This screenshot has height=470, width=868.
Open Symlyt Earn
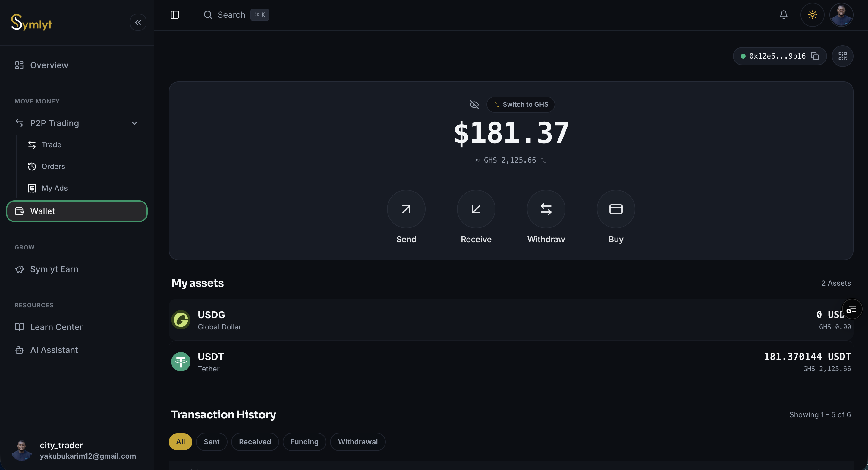(x=77, y=269)
